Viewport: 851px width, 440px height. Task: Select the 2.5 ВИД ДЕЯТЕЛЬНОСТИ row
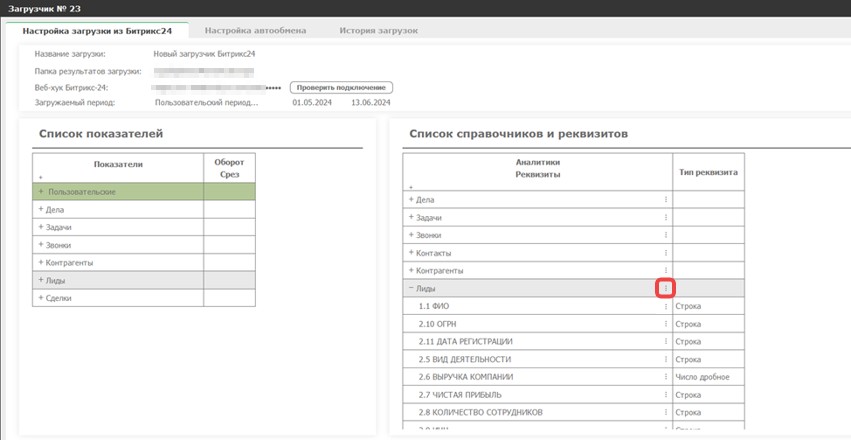537,359
